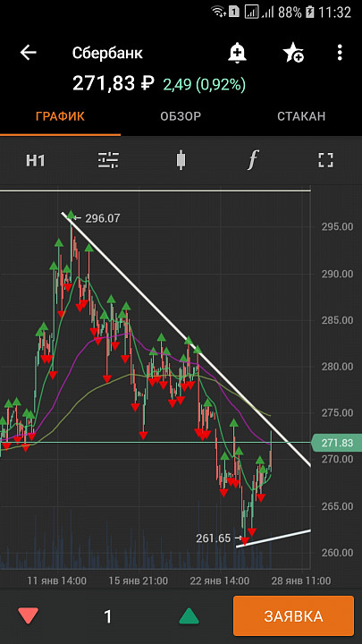Viewport: 362px width, 644px height.
Task: Tap the quantity field showing 1
Action: click(108, 616)
